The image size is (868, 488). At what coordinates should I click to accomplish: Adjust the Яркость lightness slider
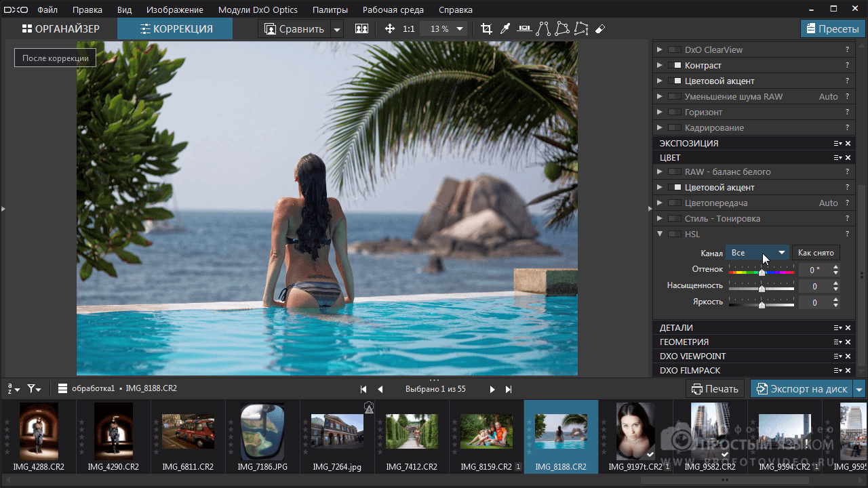pos(762,304)
